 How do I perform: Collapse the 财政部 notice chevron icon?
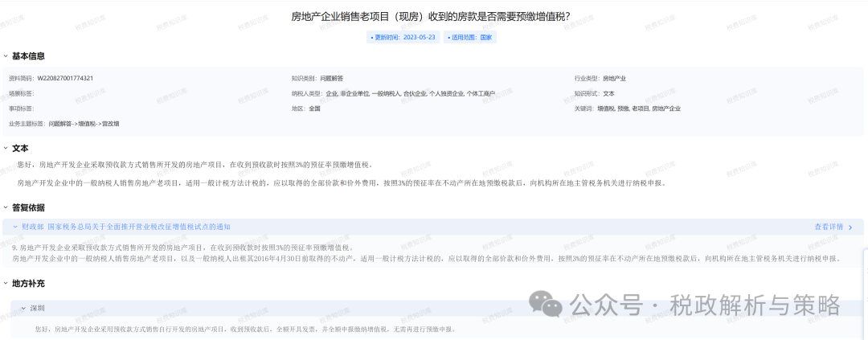[x=14, y=227]
